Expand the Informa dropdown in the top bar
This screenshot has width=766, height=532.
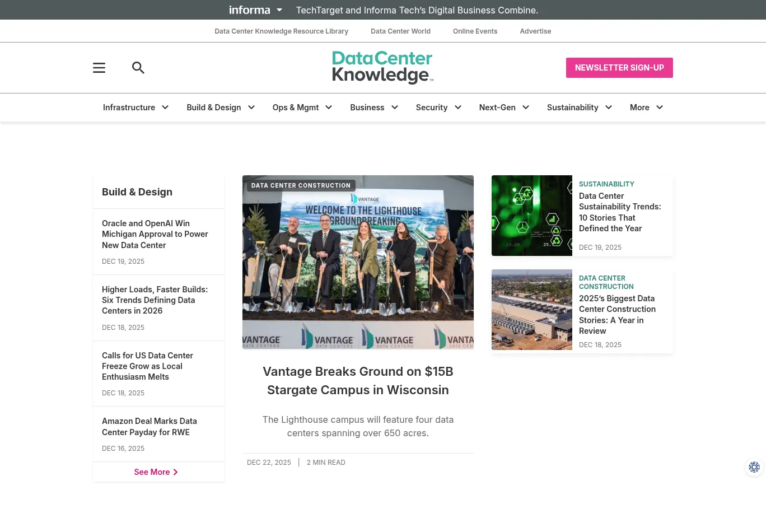pos(279,10)
